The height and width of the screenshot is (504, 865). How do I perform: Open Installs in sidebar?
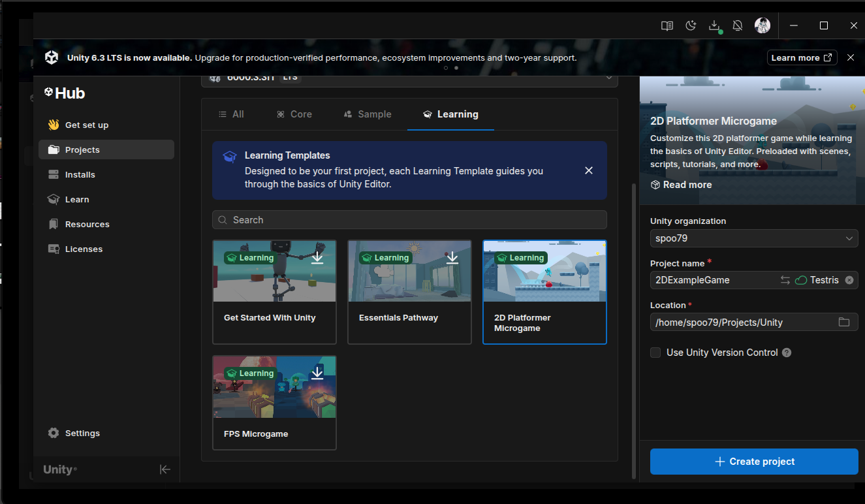click(x=106, y=174)
